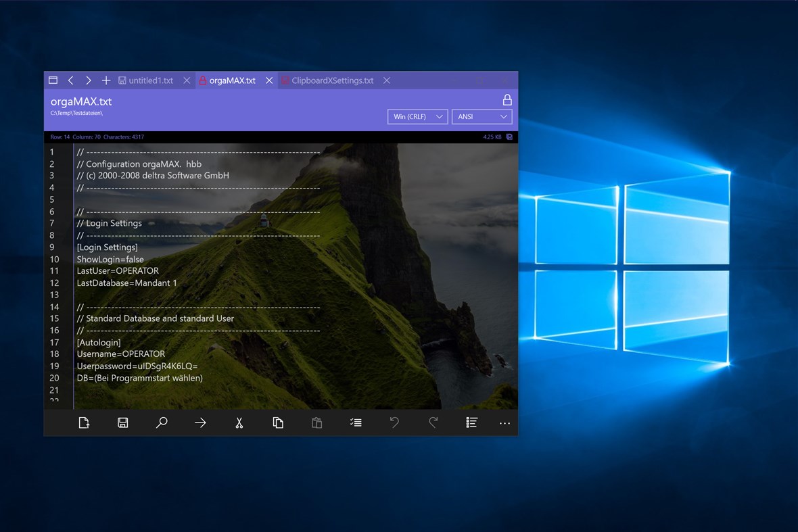
Task: Undo the last edit
Action: (395, 422)
